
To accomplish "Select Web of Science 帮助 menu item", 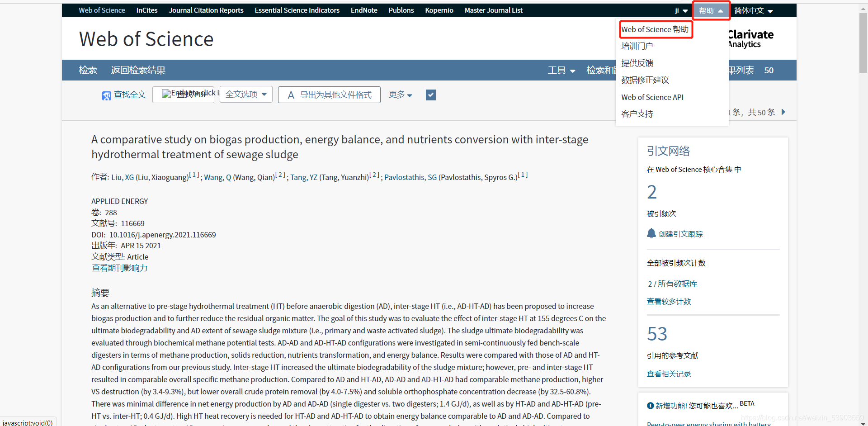I will tap(655, 29).
